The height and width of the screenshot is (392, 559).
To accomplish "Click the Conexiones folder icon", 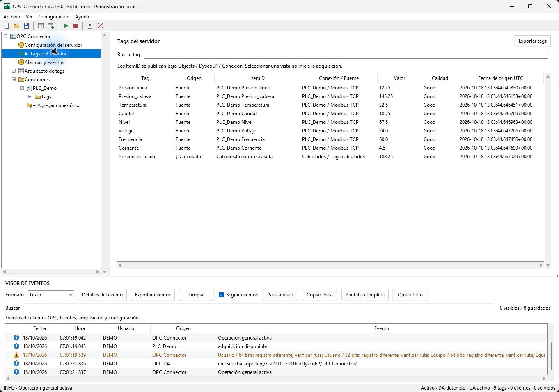I will click(21, 80).
